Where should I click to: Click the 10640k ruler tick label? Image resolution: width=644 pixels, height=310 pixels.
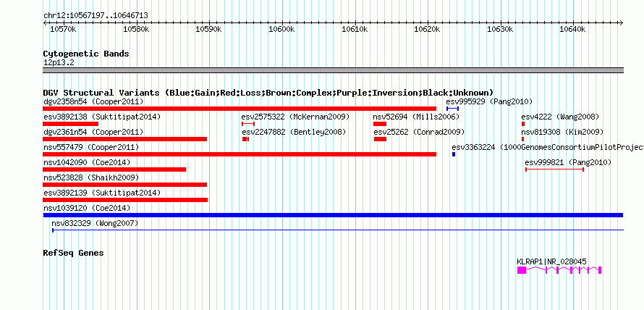(x=572, y=29)
